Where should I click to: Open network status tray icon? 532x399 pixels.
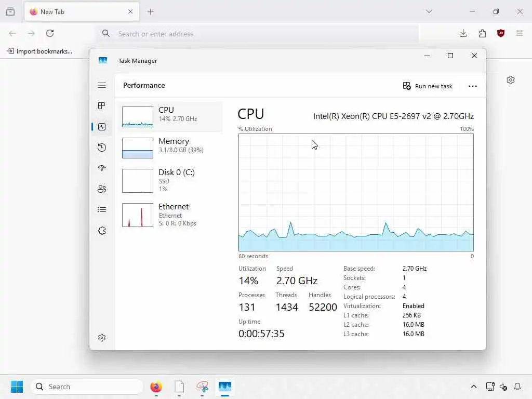click(490, 387)
